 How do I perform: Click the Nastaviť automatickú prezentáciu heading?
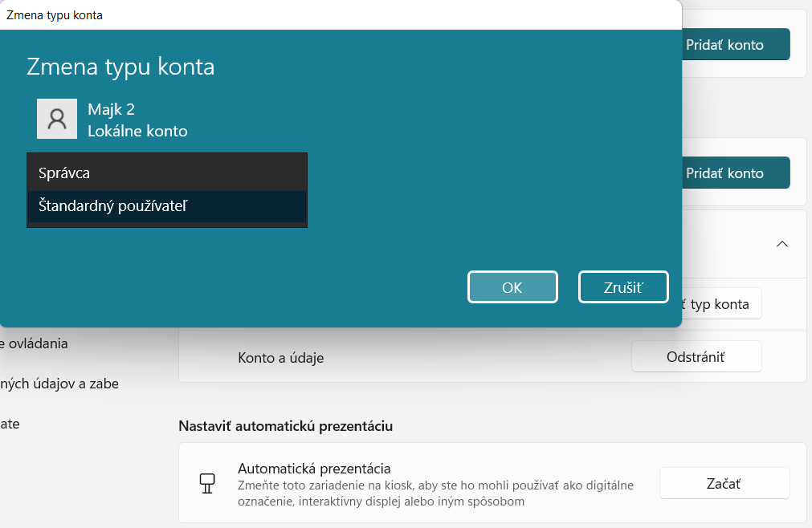pyautogui.click(x=285, y=426)
